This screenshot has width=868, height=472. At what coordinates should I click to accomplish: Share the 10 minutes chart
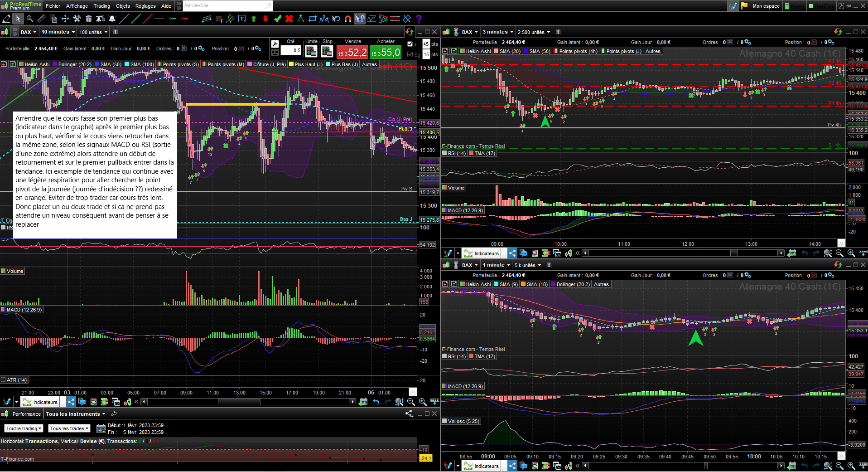71,402
